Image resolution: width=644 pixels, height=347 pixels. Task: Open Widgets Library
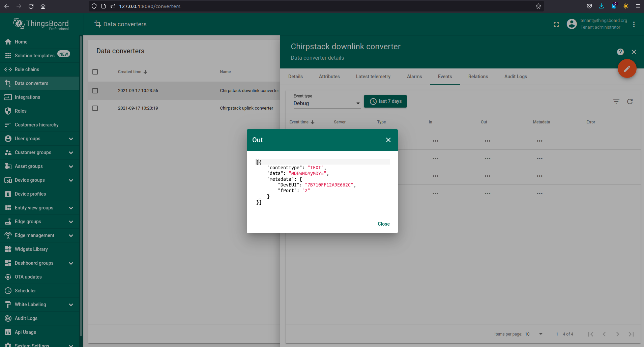[39, 249]
